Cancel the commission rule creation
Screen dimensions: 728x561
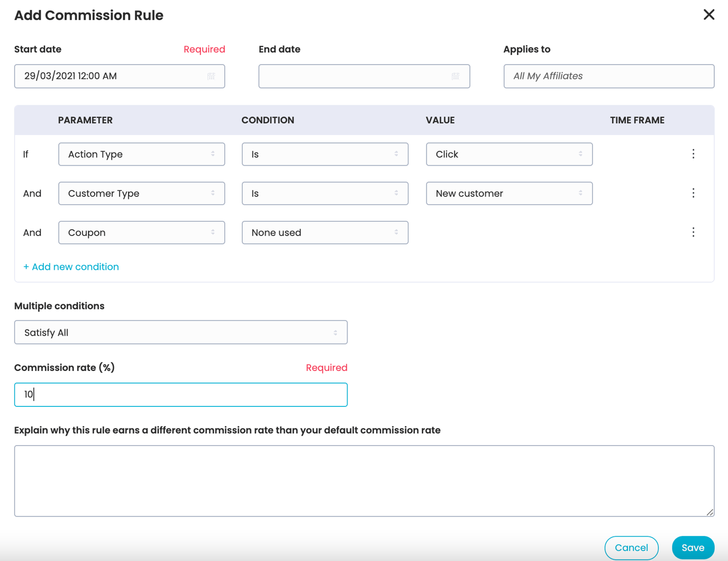click(x=631, y=547)
